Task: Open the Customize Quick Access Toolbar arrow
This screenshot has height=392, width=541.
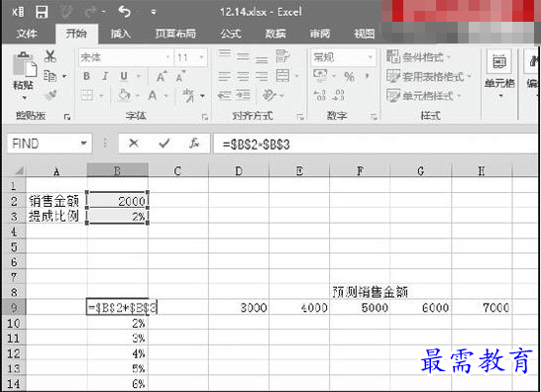Action: click(x=154, y=13)
